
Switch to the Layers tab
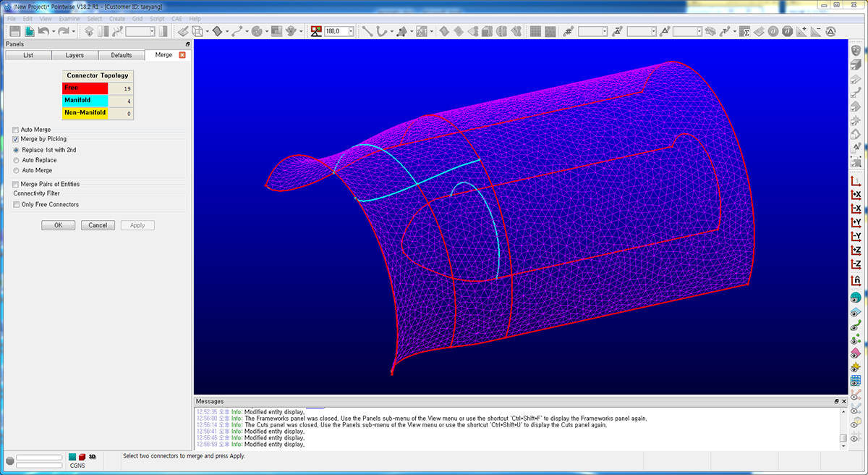coord(75,55)
